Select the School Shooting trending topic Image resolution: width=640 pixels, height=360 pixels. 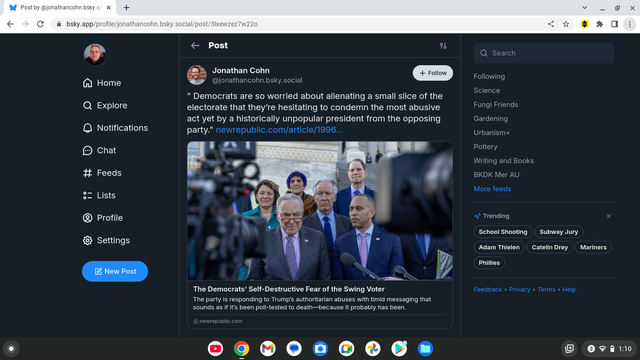tap(503, 232)
